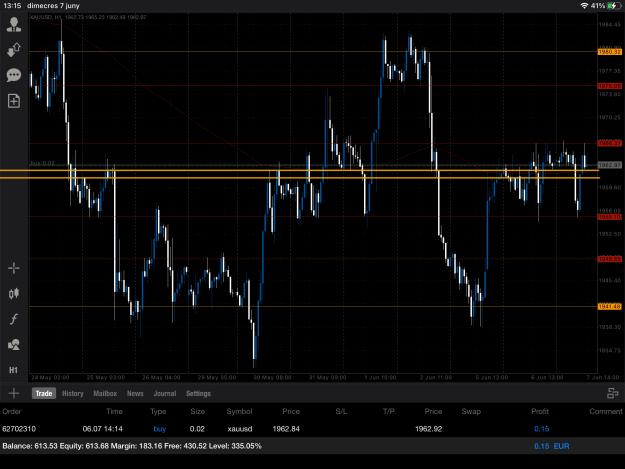Tap the order time 06.07 14:14
Viewport: 625px width, 469px height.
[x=102, y=429]
